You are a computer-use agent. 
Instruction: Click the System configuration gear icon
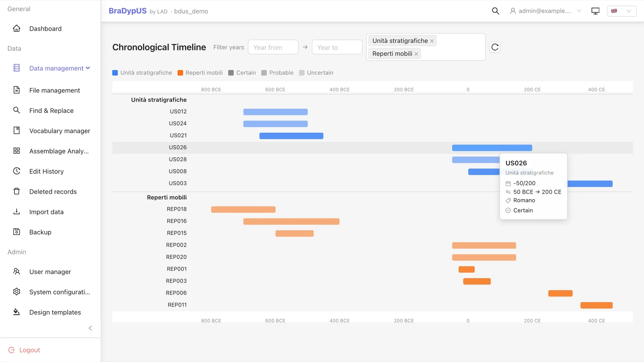pyautogui.click(x=16, y=292)
